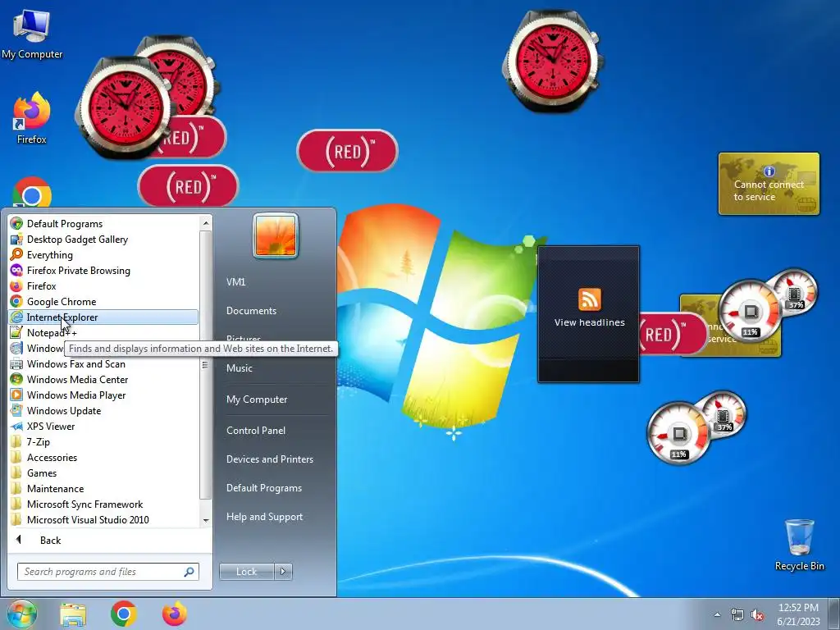Show hidden tray icons arrow
Image resolution: width=840 pixels, height=630 pixels.
click(x=717, y=615)
